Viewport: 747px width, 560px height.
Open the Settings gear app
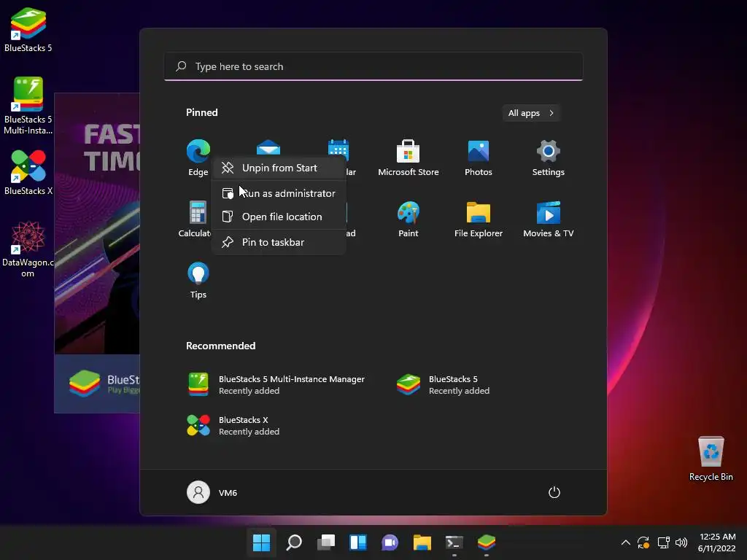[549, 157]
